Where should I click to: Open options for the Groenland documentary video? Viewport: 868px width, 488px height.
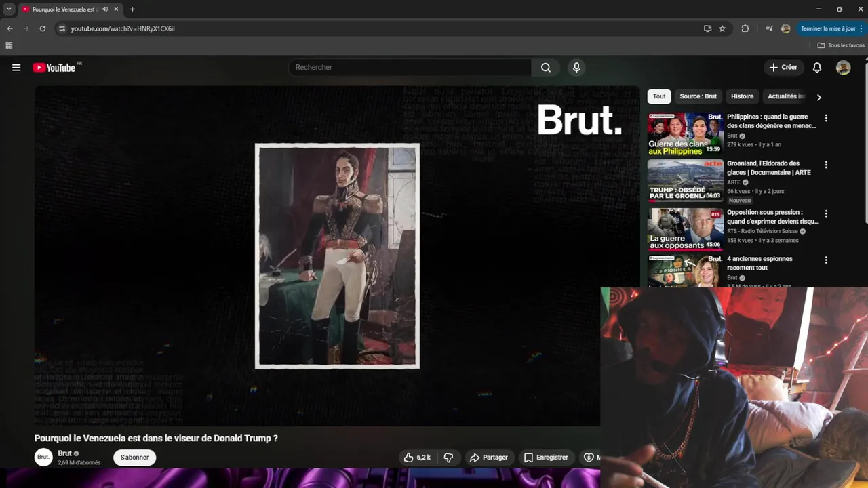coord(826,165)
